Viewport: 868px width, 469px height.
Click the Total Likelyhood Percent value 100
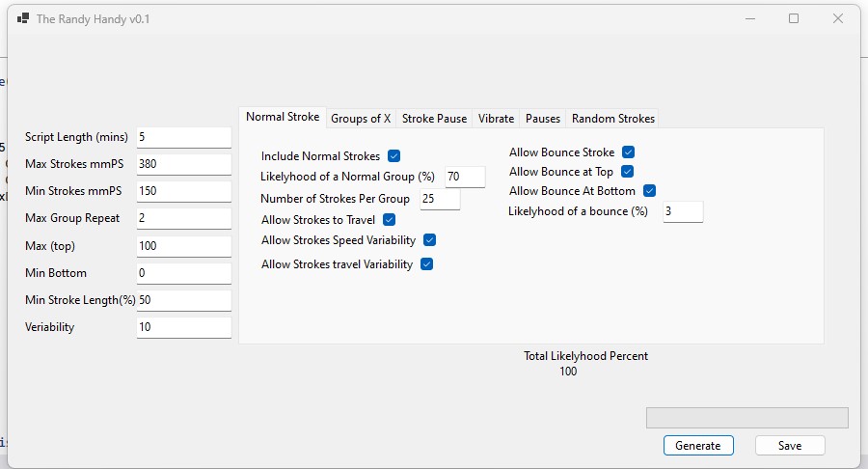coord(568,372)
